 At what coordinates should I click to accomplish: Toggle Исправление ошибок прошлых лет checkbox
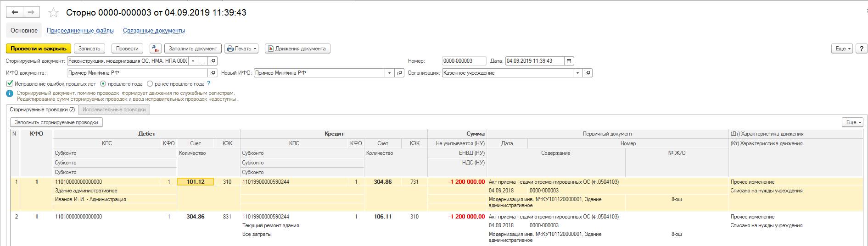(x=10, y=84)
